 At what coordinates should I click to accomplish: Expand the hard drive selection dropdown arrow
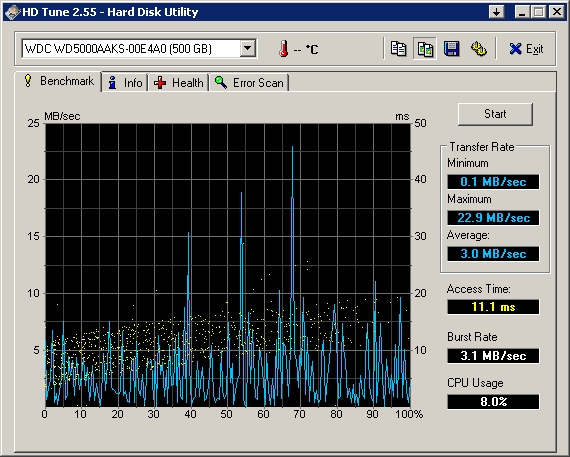click(x=248, y=48)
